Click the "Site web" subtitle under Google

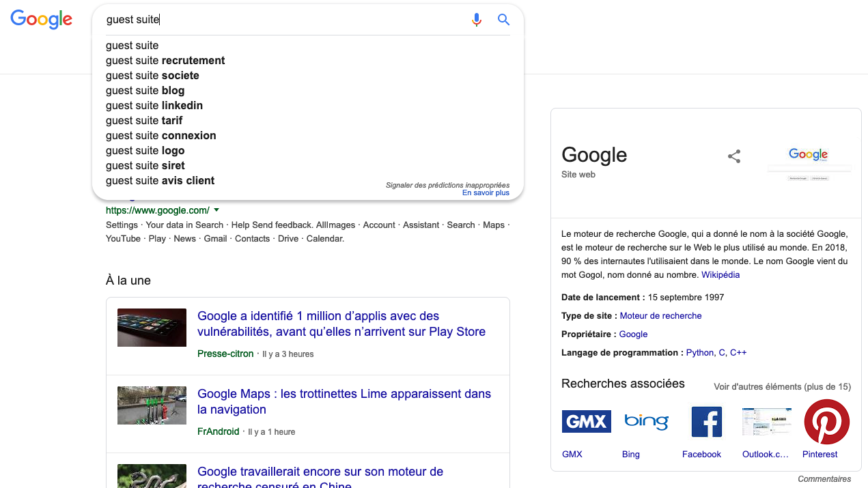(578, 175)
